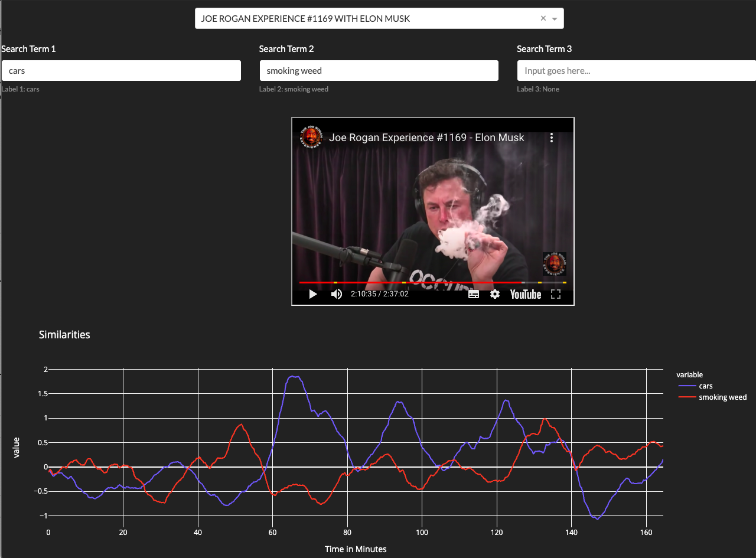Click the Joe Rogan channel avatar in video header

pyautogui.click(x=311, y=138)
